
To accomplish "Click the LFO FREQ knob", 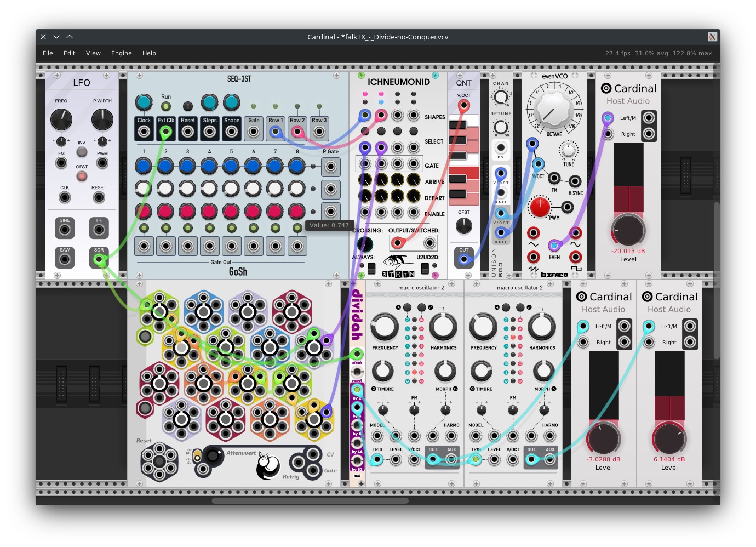I will tap(61, 119).
